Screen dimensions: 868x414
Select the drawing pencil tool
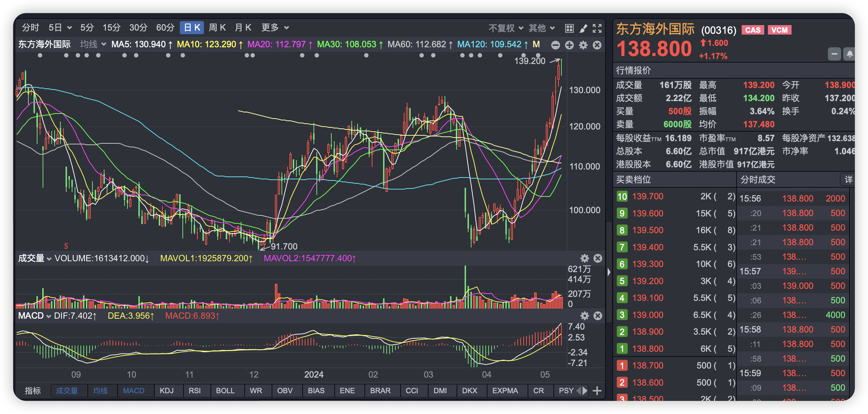coord(583,28)
